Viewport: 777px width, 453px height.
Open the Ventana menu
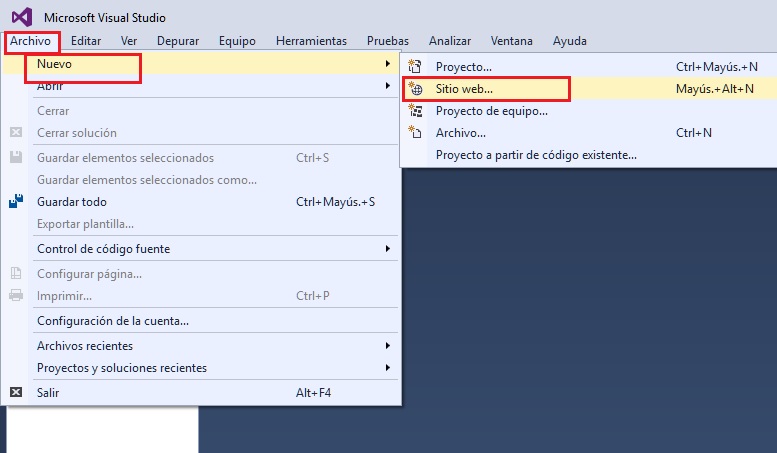511,41
